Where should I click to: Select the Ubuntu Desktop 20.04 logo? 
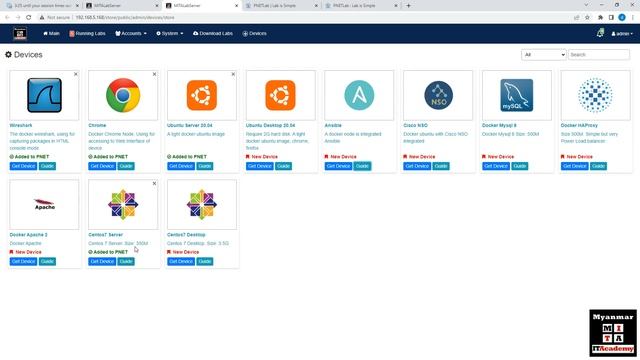280,95
